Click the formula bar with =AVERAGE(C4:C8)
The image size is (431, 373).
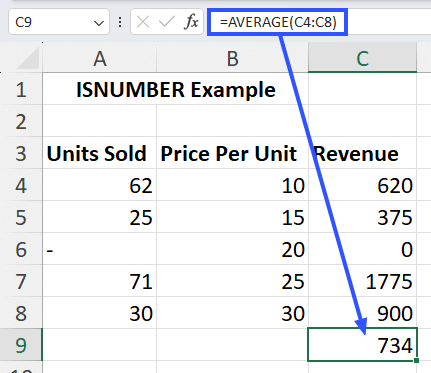coord(277,22)
